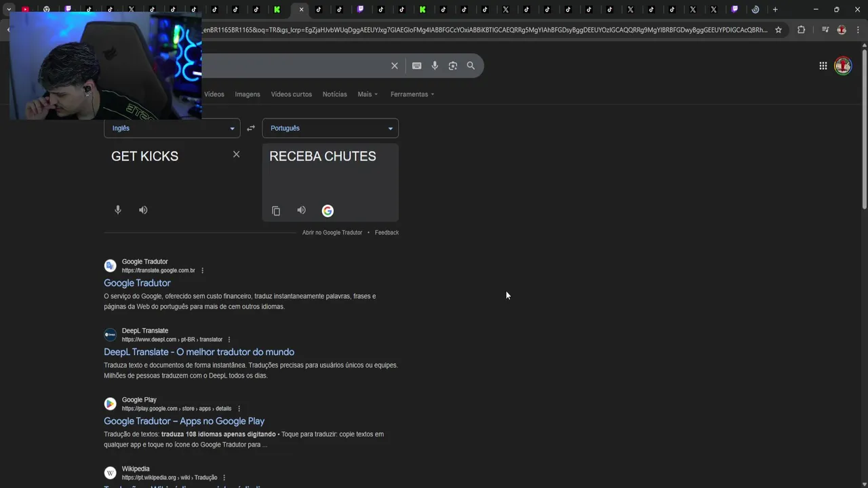Open the tab search dropdown arrow

9,9
